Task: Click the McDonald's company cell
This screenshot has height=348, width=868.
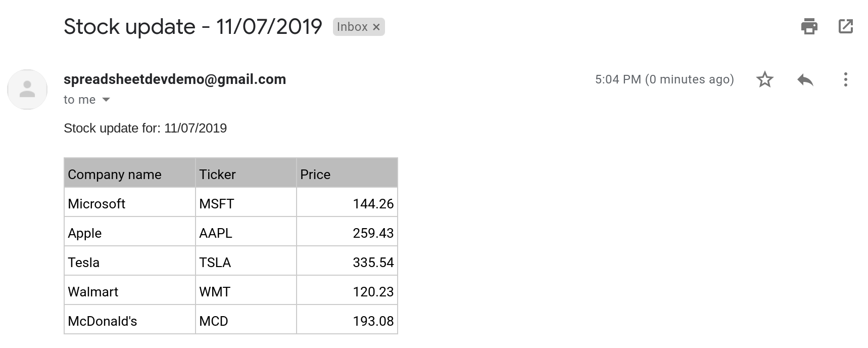Action: point(130,320)
